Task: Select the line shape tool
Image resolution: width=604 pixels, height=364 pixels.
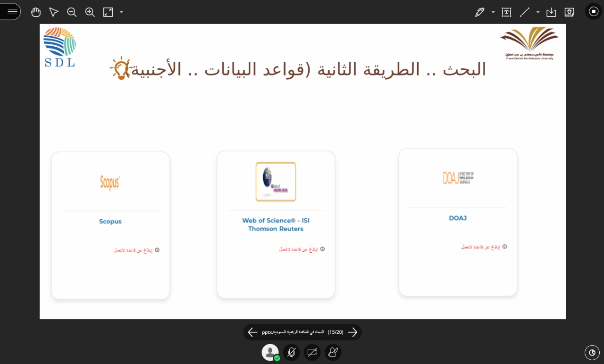Action: [525, 12]
